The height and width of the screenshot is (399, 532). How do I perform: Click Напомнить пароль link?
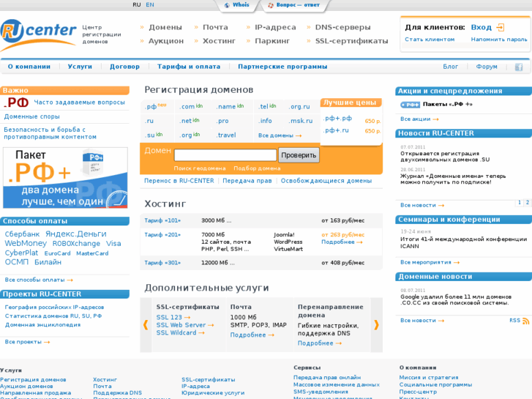(x=499, y=40)
